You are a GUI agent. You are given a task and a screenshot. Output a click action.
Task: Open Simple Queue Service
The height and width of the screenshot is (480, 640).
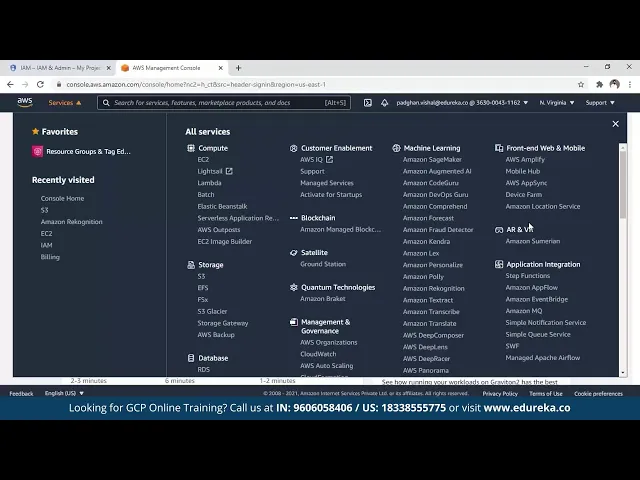(538, 334)
